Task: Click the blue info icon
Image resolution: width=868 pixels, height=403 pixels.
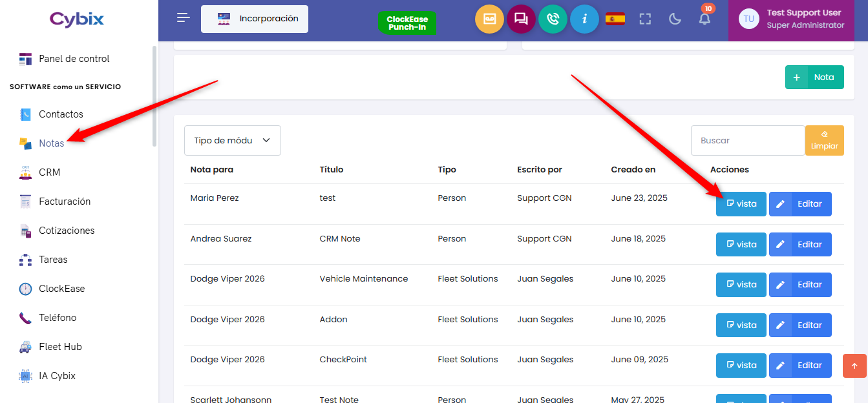Action: pos(584,19)
